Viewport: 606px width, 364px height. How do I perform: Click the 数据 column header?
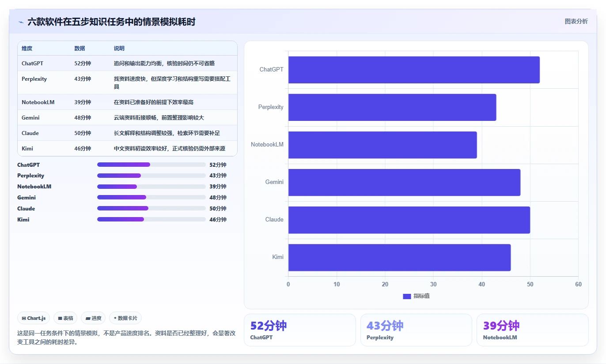pyautogui.click(x=80, y=49)
